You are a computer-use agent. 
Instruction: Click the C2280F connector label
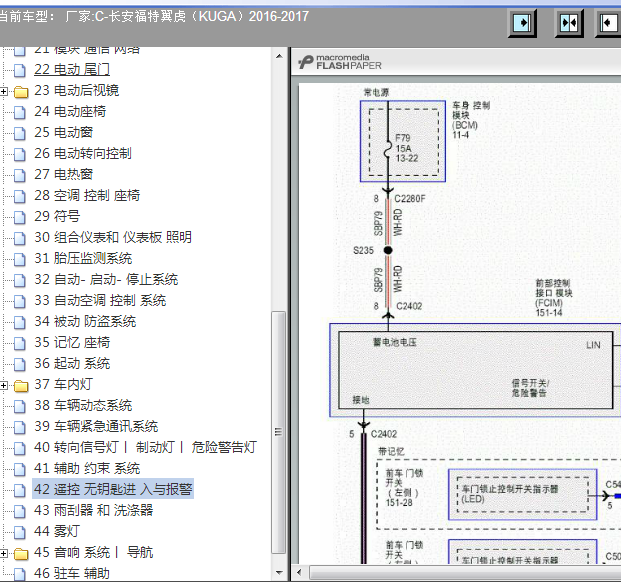410,198
